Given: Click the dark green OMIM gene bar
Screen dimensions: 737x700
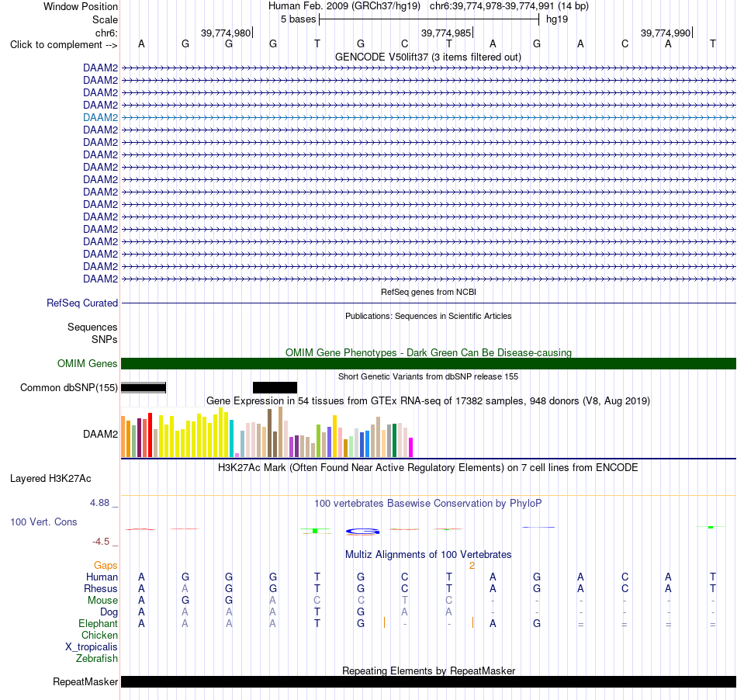Looking at the screenshot, I should 428,363.
